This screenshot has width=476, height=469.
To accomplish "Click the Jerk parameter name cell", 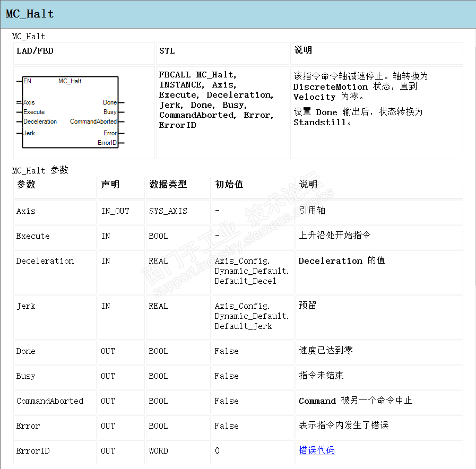I will pos(55,317).
